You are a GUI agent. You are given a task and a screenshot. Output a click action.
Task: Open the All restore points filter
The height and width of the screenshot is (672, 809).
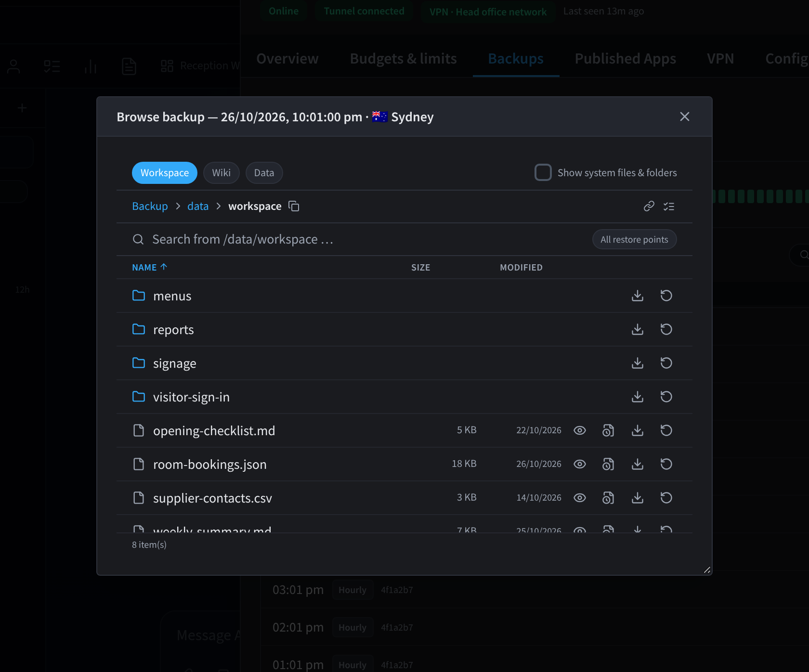click(634, 239)
